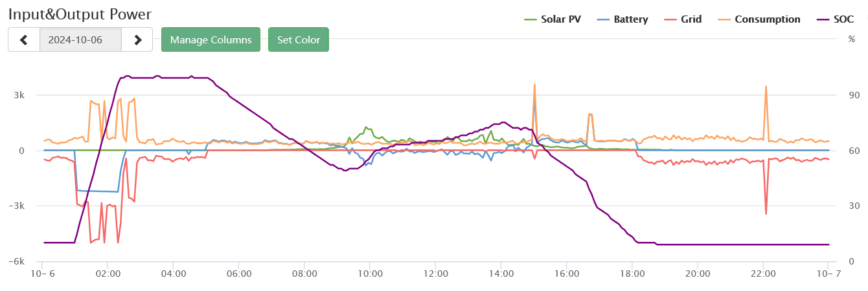Hide Consumption series in the legend

pos(767,19)
